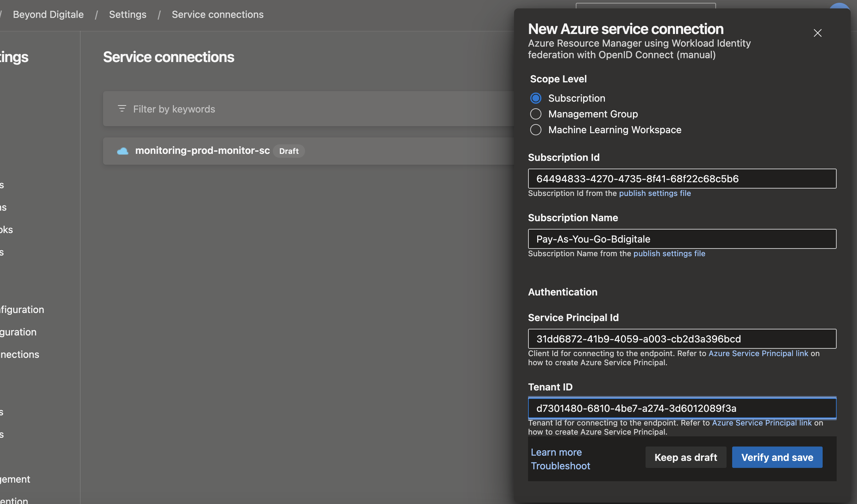Select the Subscription scope level
The height and width of the screenshot is (504, 857).
(536, 98)
